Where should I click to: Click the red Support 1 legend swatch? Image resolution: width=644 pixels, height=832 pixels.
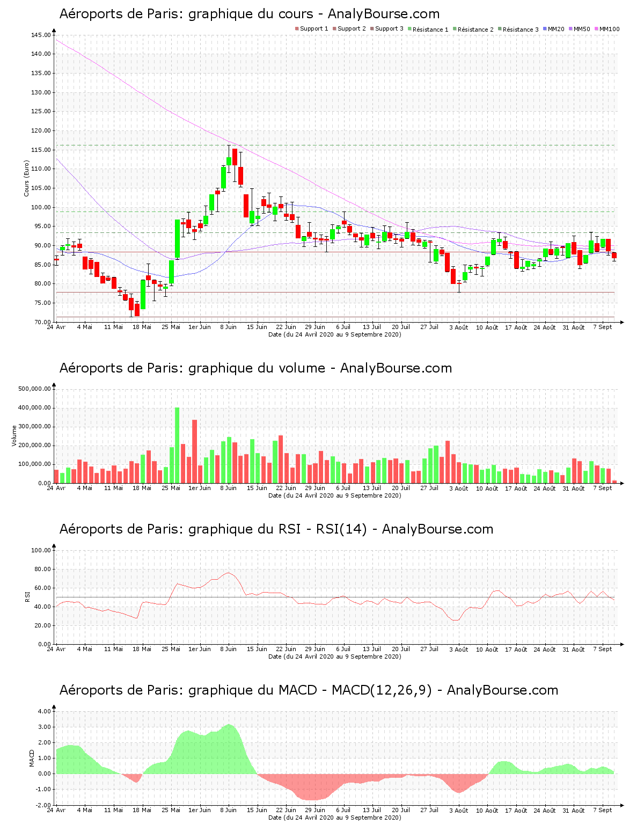(297, 29)
